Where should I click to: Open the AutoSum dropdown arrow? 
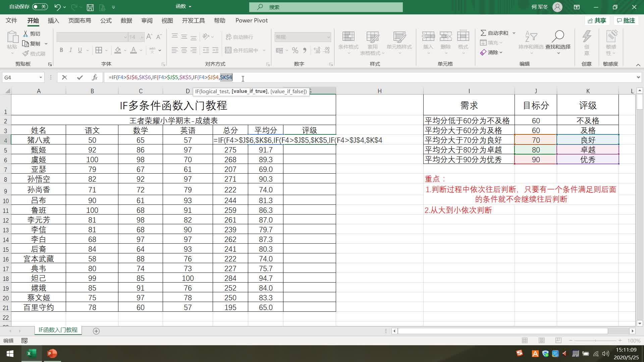[514, 33]
